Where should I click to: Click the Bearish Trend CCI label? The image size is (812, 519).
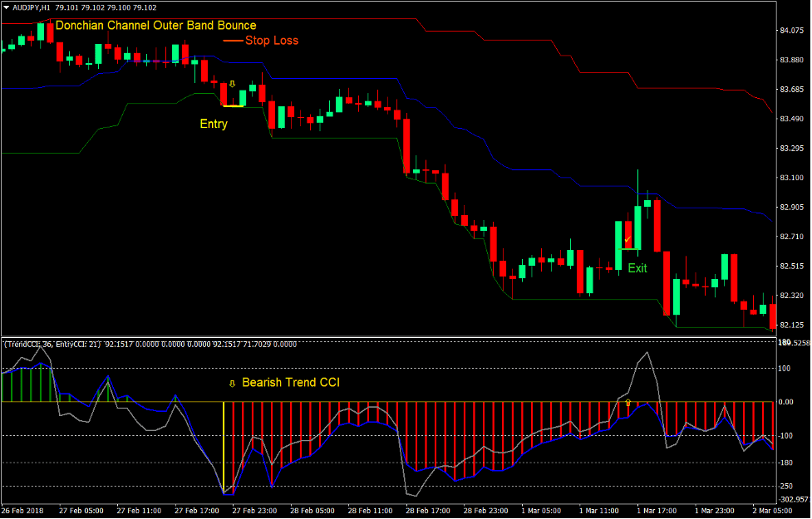tap(289, 383)
